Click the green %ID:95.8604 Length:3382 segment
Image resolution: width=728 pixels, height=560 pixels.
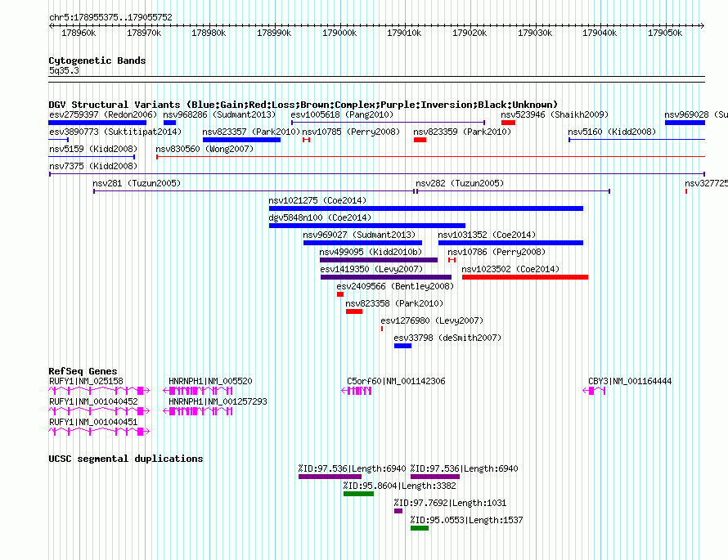[x=358, y=494]
